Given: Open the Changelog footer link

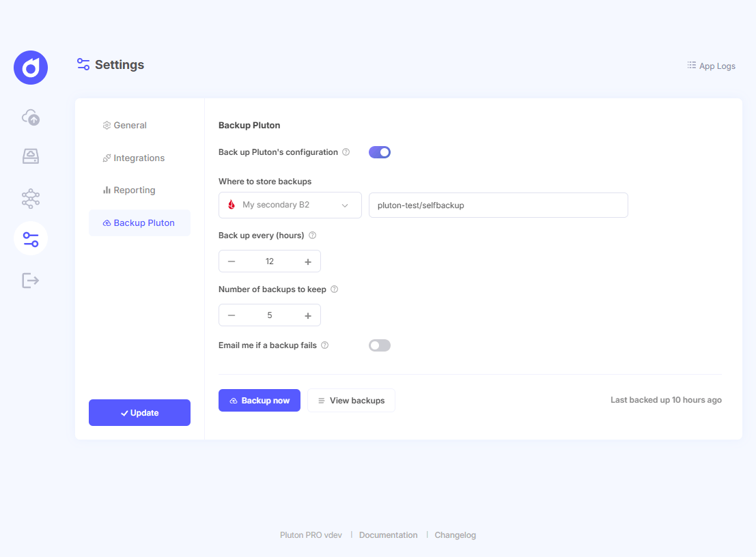Looking at the screenshot, I should click(455, 535).
